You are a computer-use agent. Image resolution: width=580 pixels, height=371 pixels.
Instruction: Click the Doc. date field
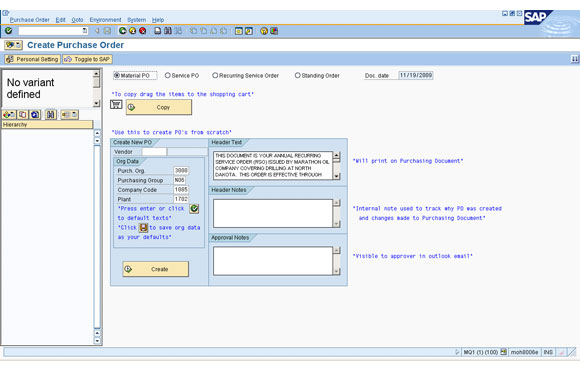416,75
